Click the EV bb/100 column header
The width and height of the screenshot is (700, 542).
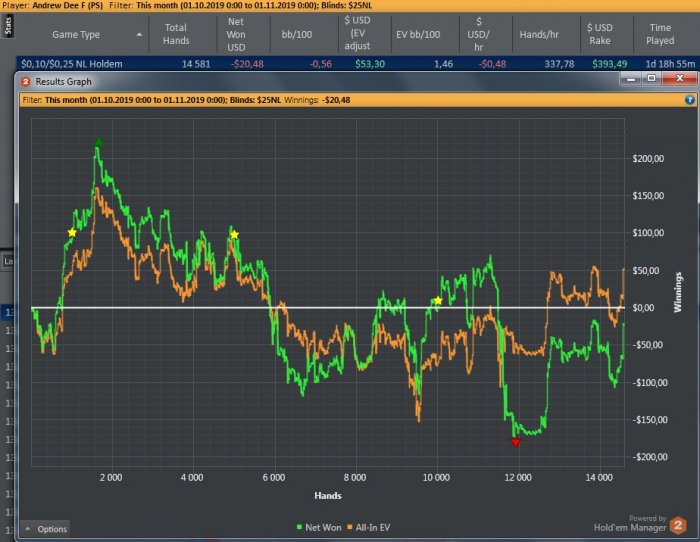(x=418, y=34)
